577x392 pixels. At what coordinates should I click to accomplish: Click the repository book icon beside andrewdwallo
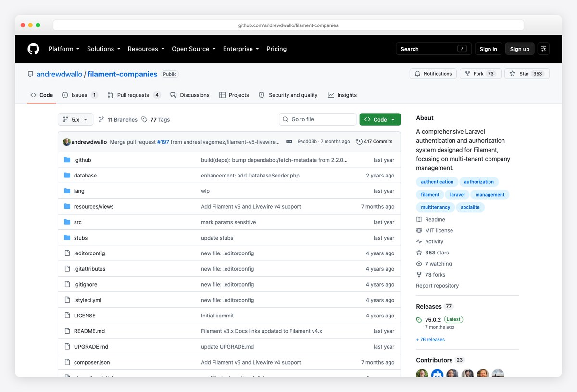pyautogui.click(x=31, y=74)
